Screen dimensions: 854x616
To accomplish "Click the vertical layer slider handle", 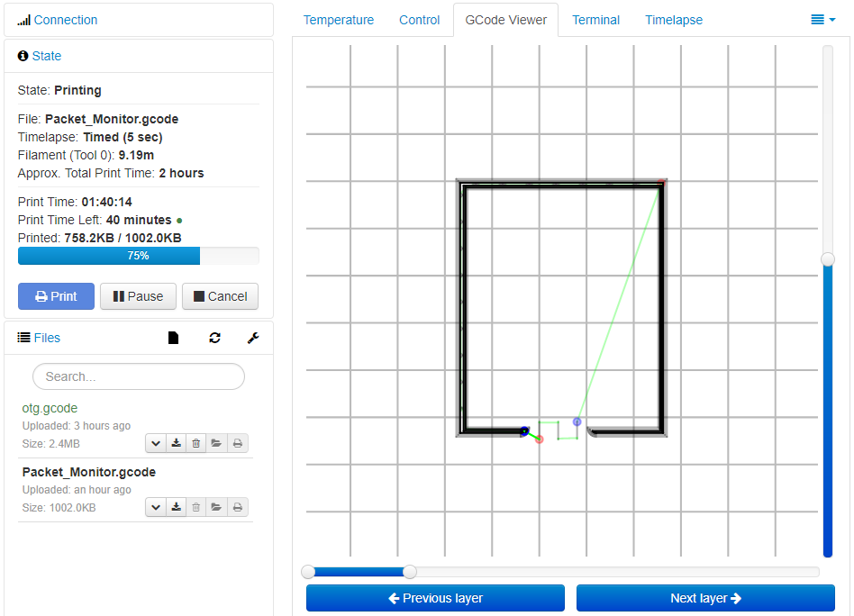I will coord(828,259).
